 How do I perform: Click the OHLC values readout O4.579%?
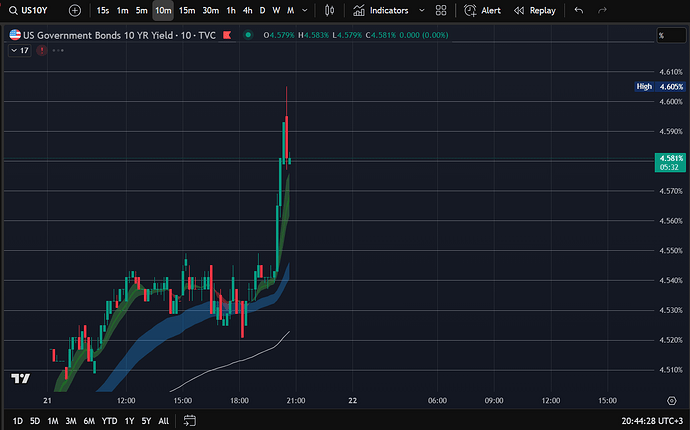tap(356, 35)
